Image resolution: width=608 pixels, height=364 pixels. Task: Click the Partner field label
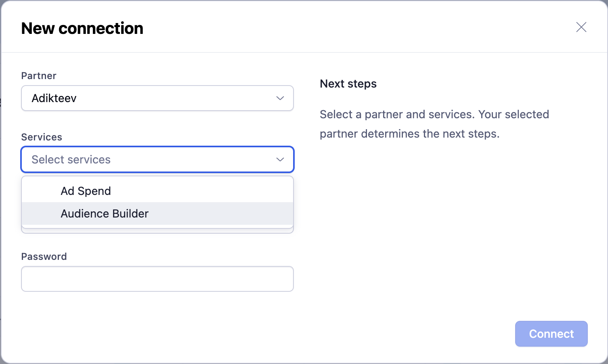pyautogui.click(x=39, y=76)
